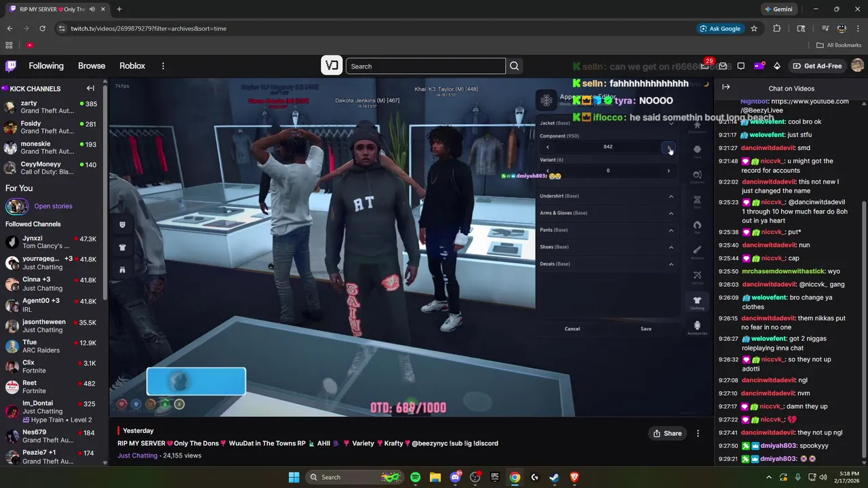Collapse the left channels sidebar
This screenshot has width=868, height=488.
(90, 88)
